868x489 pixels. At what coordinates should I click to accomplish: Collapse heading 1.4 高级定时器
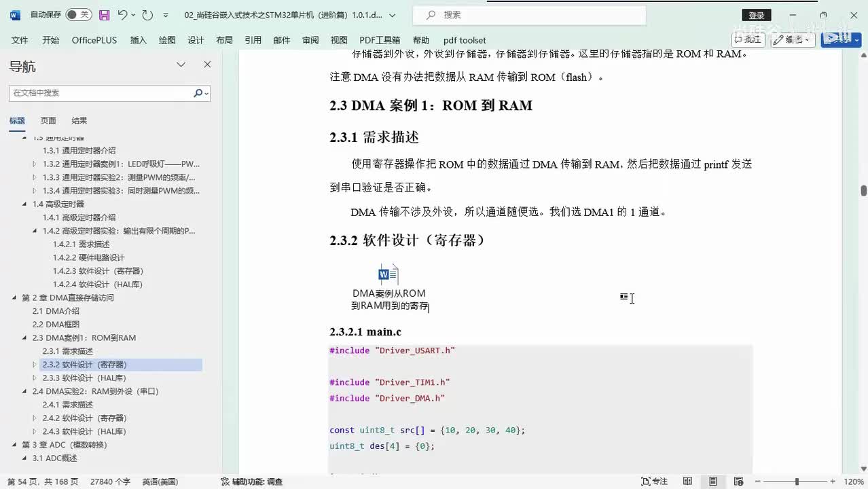pos(24,204)
